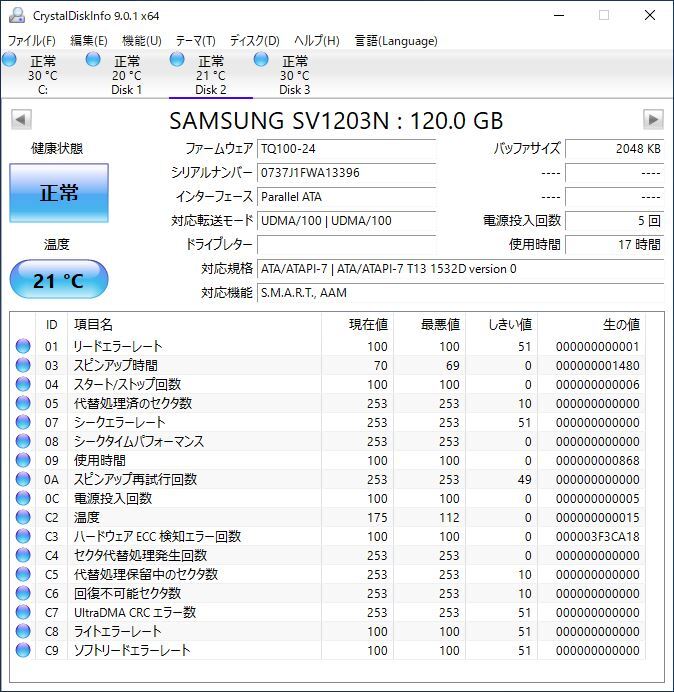Open the テーマ(T) menu

(x=196, y=41)
